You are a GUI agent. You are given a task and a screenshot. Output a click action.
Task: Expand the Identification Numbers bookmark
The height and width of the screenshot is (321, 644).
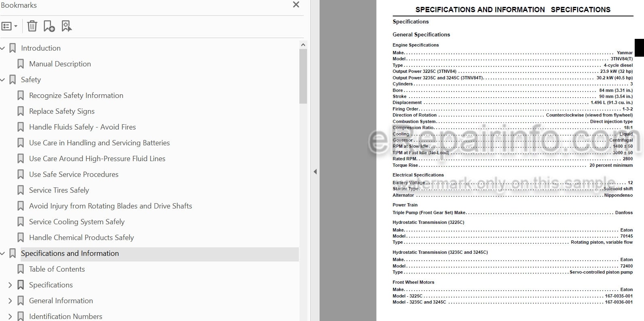(x=11, y=317)
